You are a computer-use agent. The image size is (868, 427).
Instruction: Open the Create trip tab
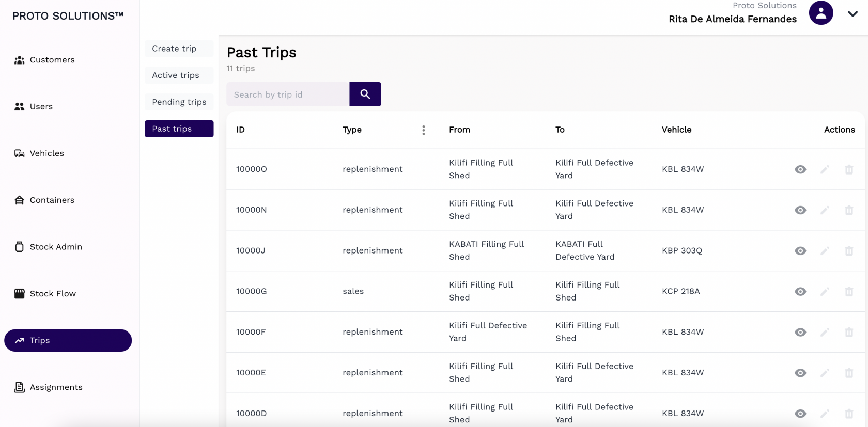tap(179, 49)
